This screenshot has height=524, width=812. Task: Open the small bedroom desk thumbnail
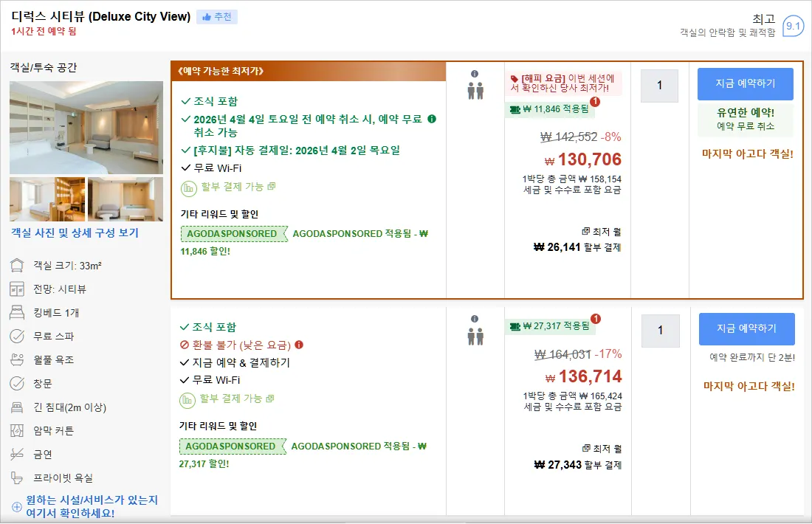pos(47,199)
